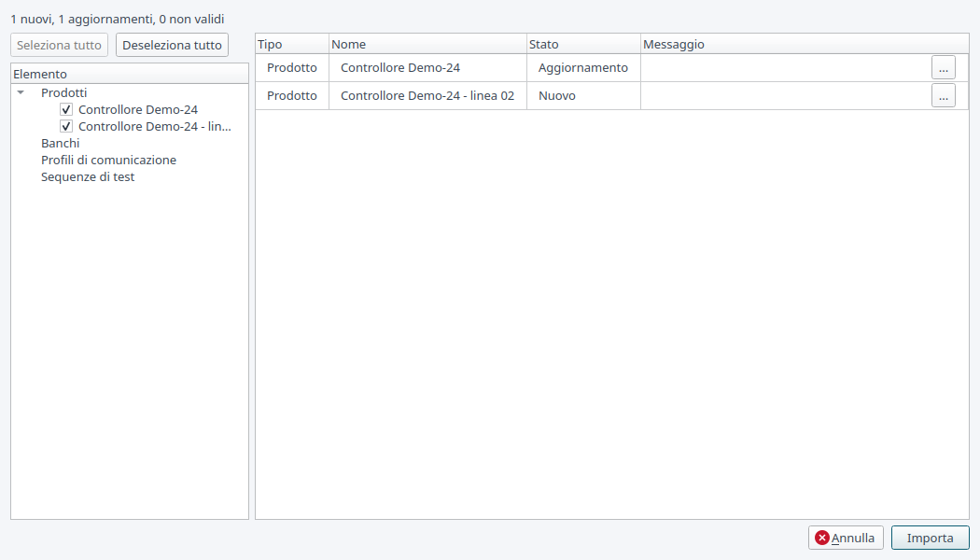Open details button for Aggiornamento row
This screenshot has height=560, width=980.
coord(943,67)
